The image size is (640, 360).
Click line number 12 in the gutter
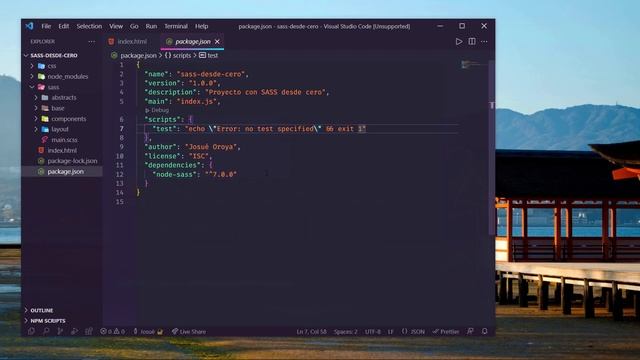pyautogui.click(x=120, y=174)
